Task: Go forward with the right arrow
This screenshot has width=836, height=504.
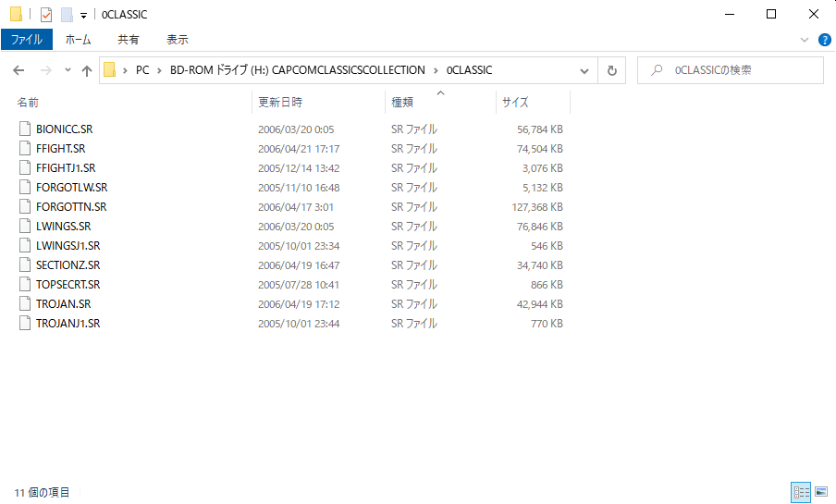Action: click(x=46, y=70)
